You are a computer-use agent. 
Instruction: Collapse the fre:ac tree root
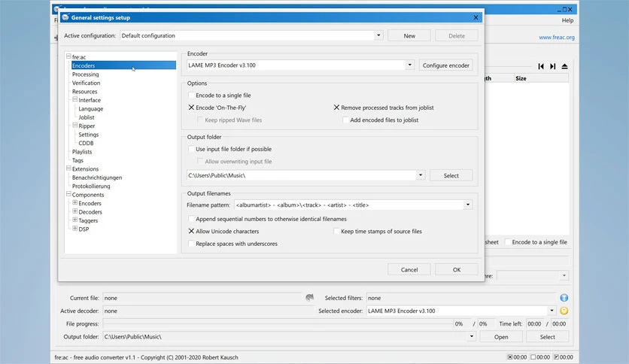coord(68,56)
